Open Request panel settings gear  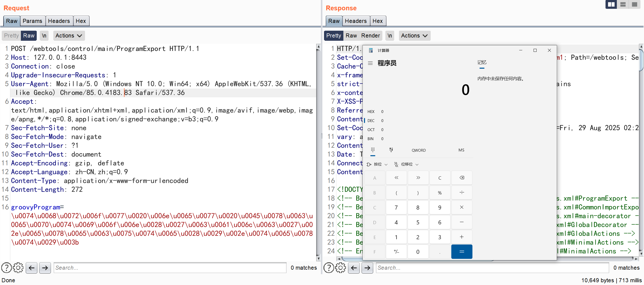[x=18, y=268]
